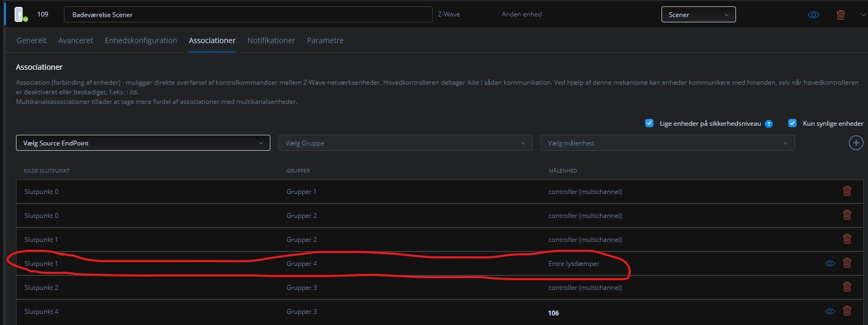Image resolution: width=868 pixels, height=325 pixels.
Task: Click the help icon beside sikkerhedsniveau
Action: (768, 124)
